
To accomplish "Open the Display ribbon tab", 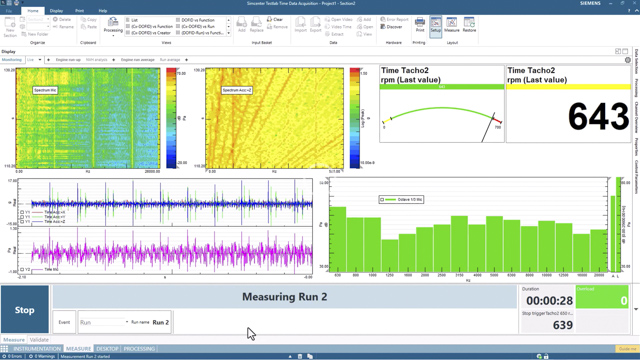I will (x=56, y=11).
